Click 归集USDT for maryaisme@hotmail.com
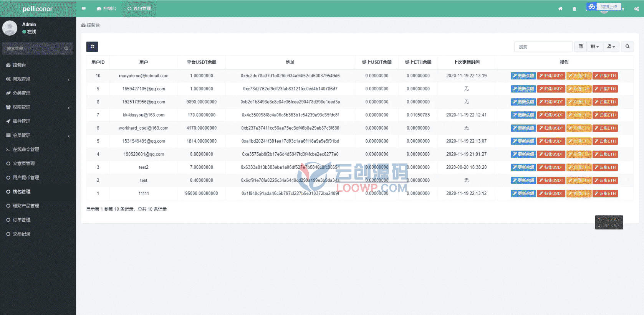644x315 pixels. (551, 76)
